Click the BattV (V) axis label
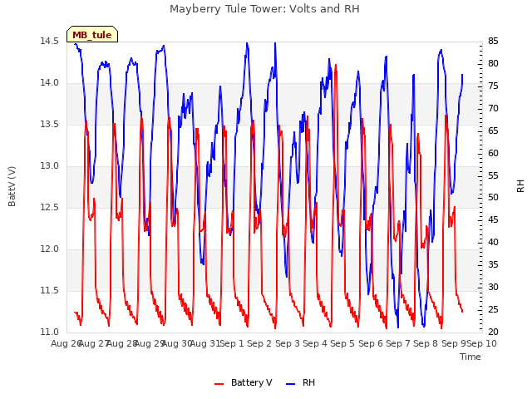 pos(12,186)
